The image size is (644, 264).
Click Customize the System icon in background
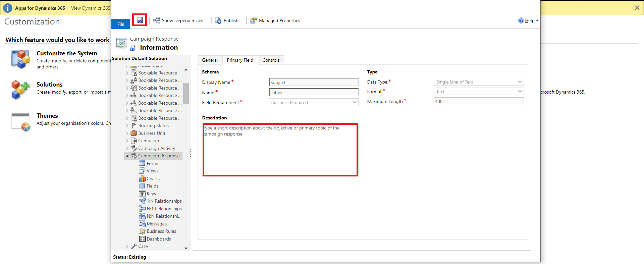pos(21,59)
